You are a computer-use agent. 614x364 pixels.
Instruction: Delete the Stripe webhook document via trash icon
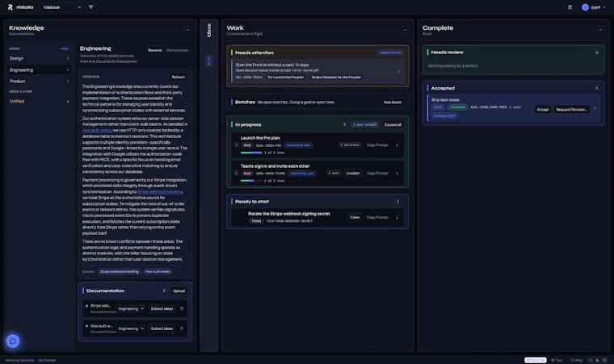tap(182, 308)
